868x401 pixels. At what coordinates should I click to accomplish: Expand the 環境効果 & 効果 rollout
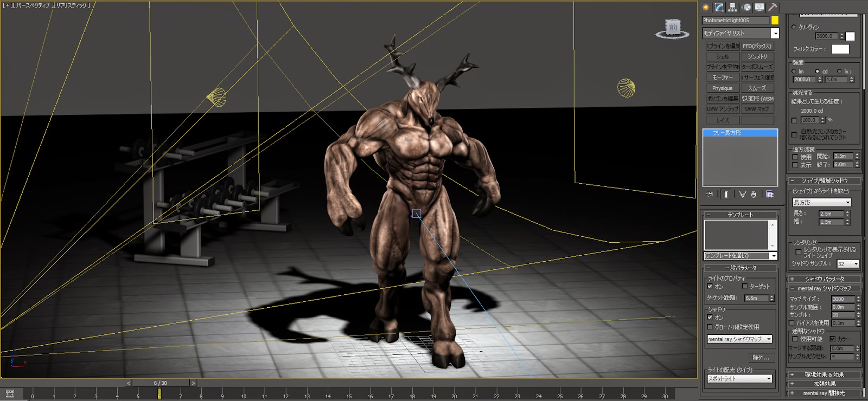coord(824,374)
